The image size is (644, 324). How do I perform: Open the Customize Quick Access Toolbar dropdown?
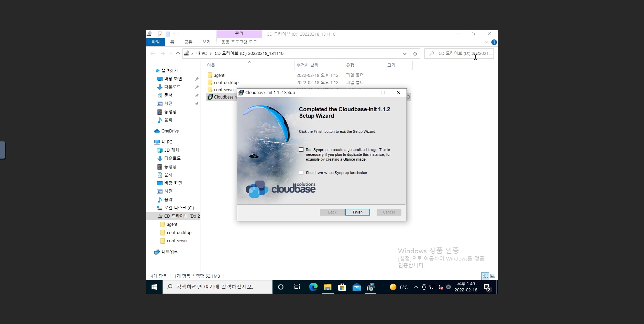tap(174, 34)
